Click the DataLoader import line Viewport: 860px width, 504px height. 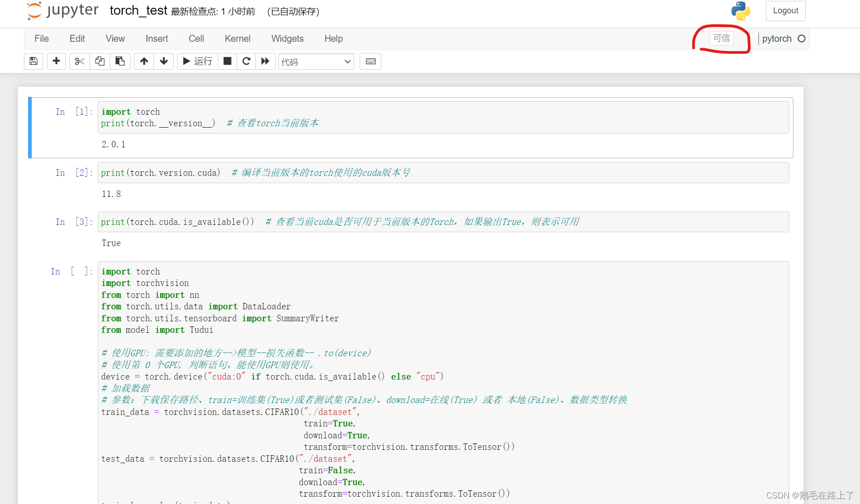196,307
